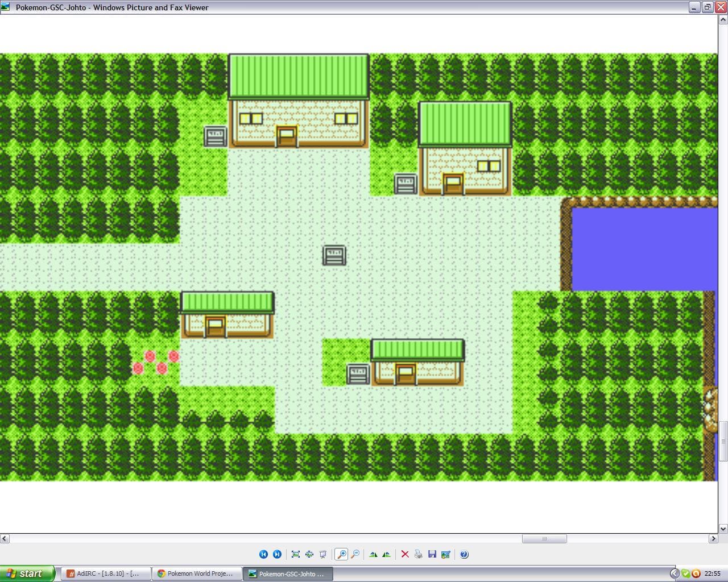Click the horizontal scrollbar left arrow
728x582 pixels.
(x=5, y=538)
